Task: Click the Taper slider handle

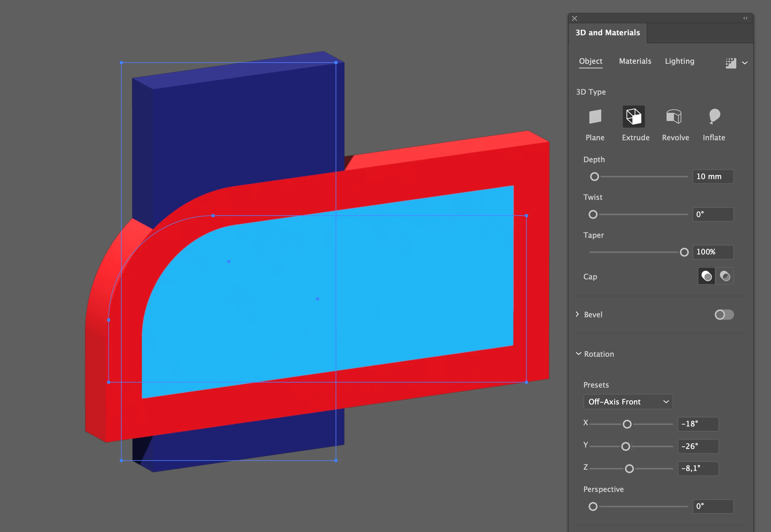Action: tap(684, 252)
